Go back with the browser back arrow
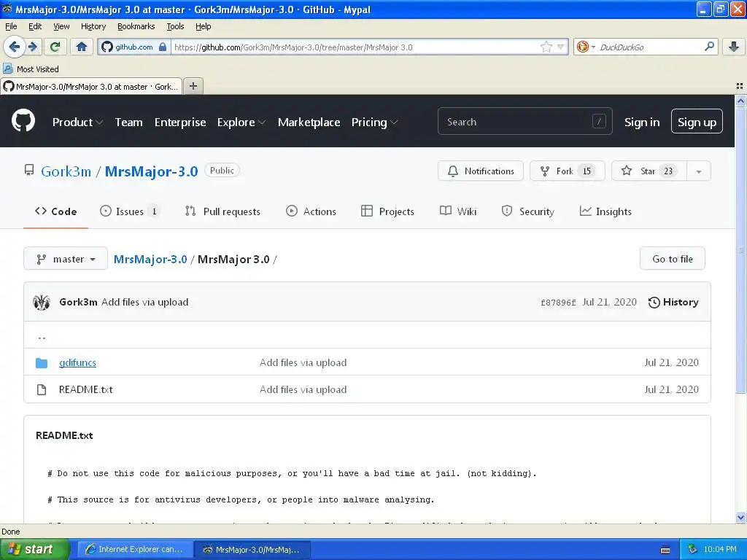The image size is (747, 560). tap(15, 47)
